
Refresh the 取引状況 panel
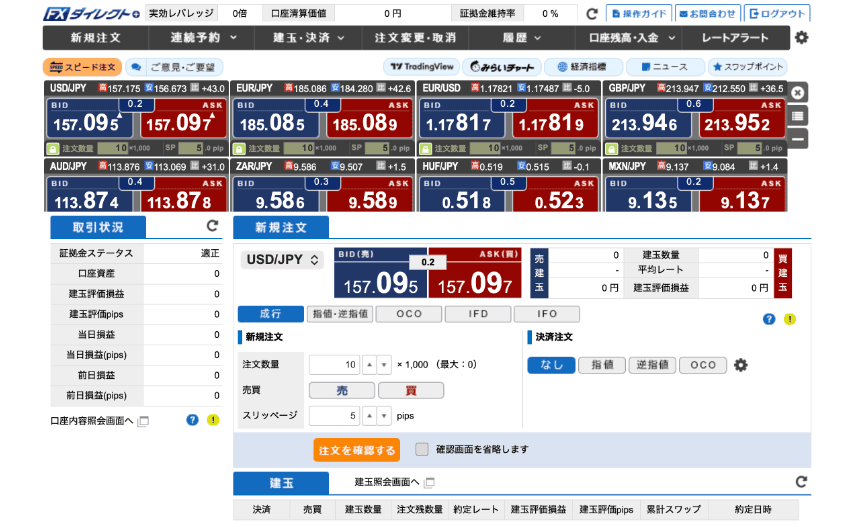(x=212, y=226)
